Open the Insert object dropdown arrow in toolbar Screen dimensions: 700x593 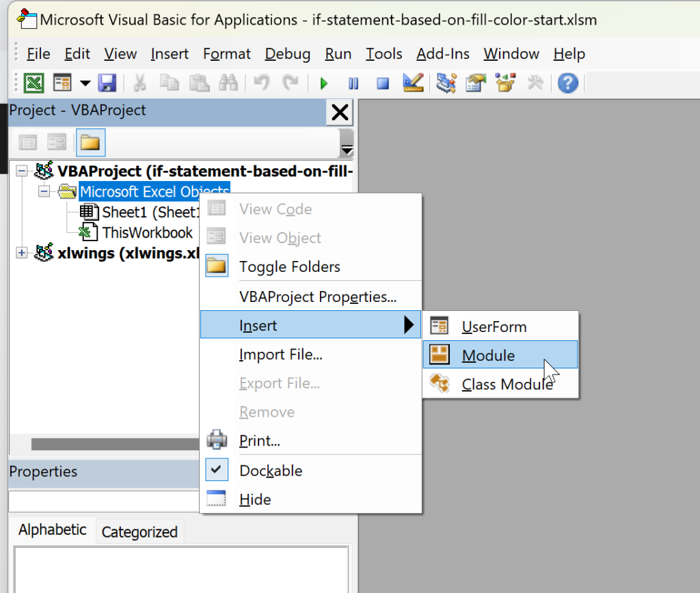[x=85, y=83]
